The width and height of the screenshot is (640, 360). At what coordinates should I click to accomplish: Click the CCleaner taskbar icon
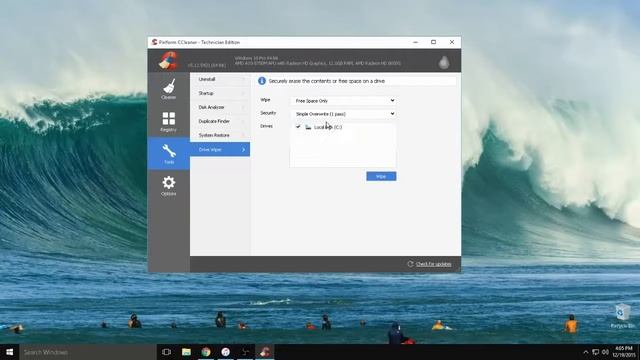click(x=265, y=352)
